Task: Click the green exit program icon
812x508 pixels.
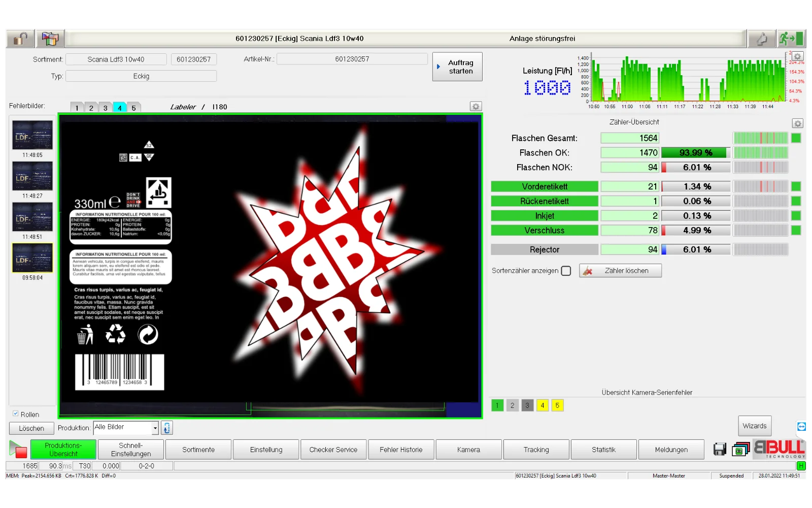Action: coord(791,39)
